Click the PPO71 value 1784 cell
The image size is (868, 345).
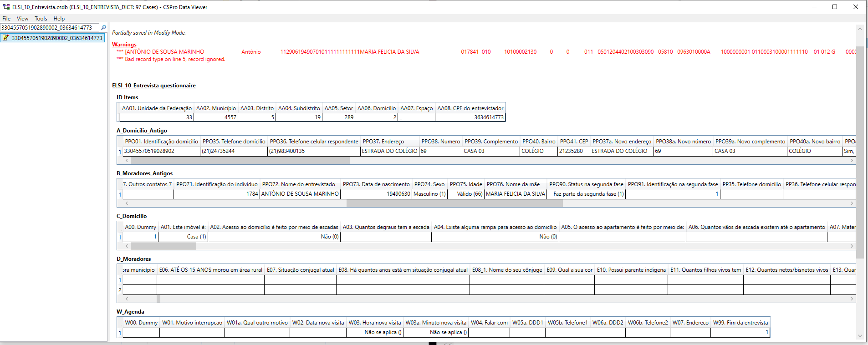click(x=217, y=194)
